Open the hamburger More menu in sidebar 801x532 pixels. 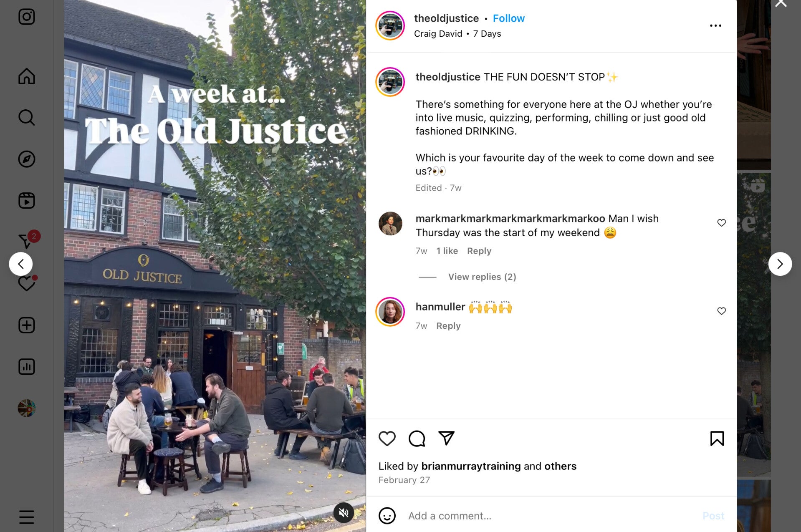(x=27, y=517)
